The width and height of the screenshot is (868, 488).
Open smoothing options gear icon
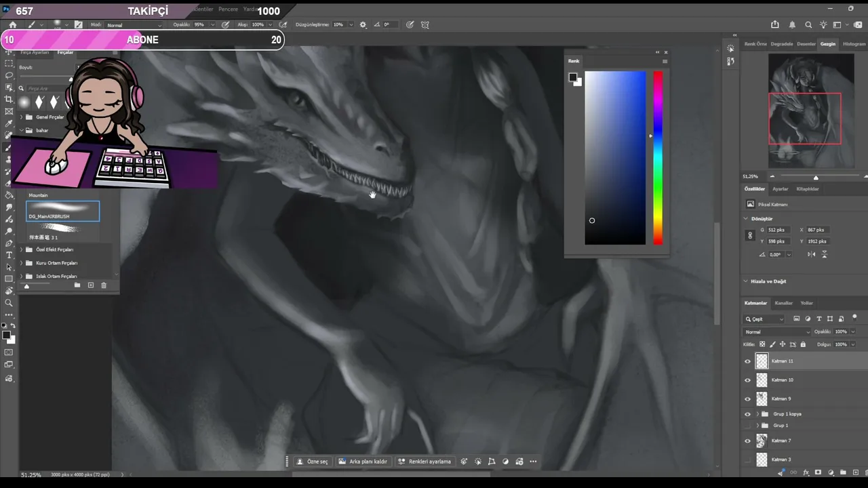[363, 24]
